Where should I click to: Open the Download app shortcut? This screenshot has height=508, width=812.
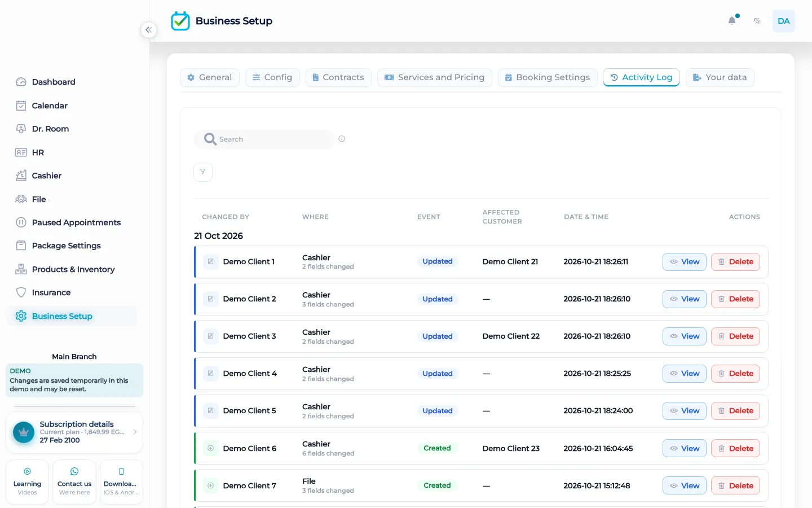tap(121, 482)
